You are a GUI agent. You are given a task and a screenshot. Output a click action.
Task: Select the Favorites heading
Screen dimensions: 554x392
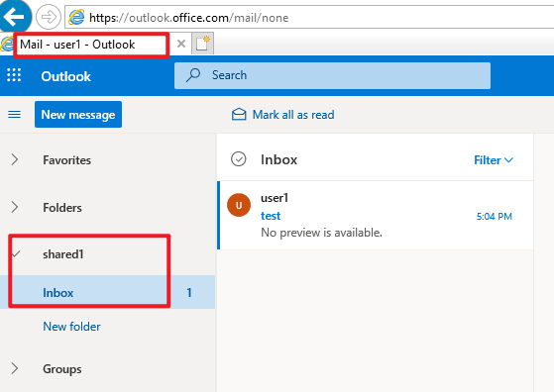tap(66, 160)
